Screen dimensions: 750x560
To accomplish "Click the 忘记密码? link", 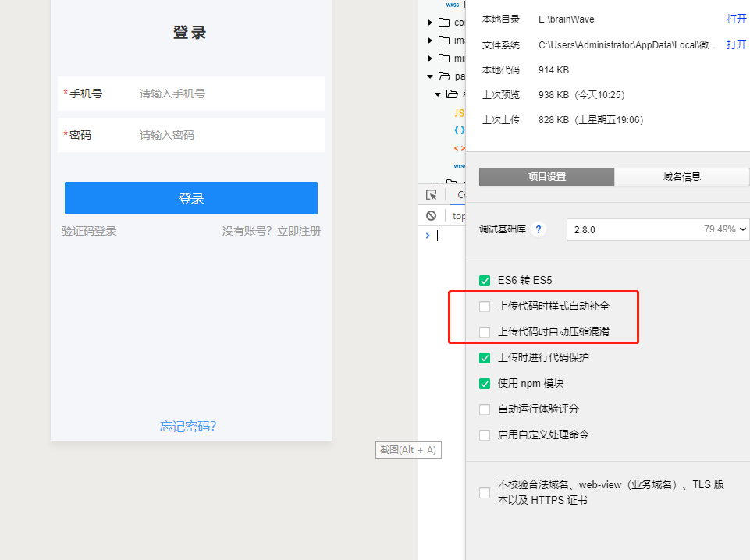I will click(188, 427).
